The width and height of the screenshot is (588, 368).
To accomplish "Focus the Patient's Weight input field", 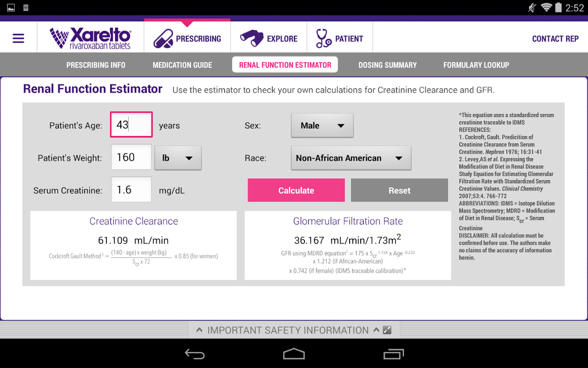I will [131, 157].
